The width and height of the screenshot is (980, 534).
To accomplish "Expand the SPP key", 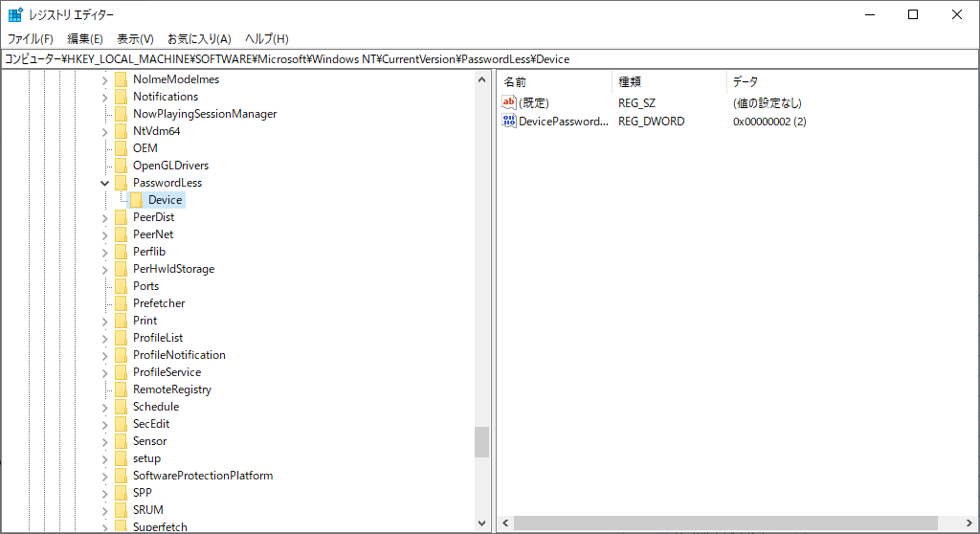I will tap(105, 494).
